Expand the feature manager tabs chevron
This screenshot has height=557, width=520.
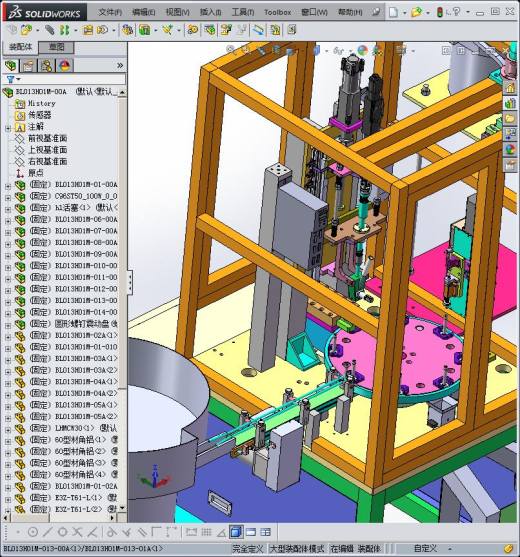click(120, 65)
